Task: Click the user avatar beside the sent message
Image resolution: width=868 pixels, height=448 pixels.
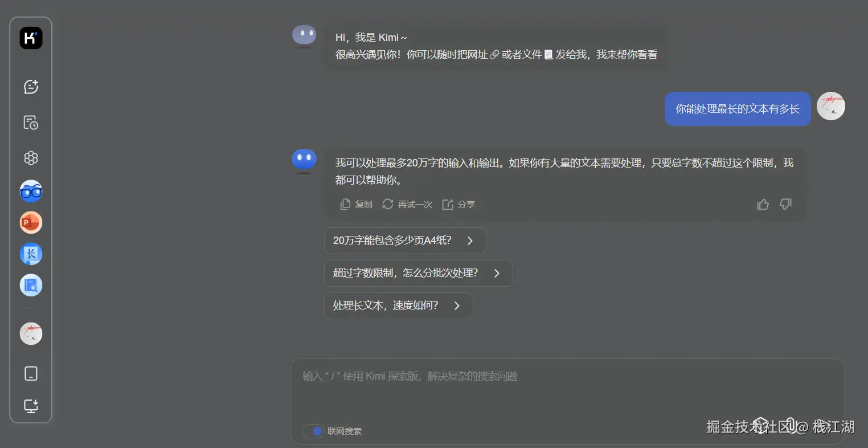Action: 831,106
